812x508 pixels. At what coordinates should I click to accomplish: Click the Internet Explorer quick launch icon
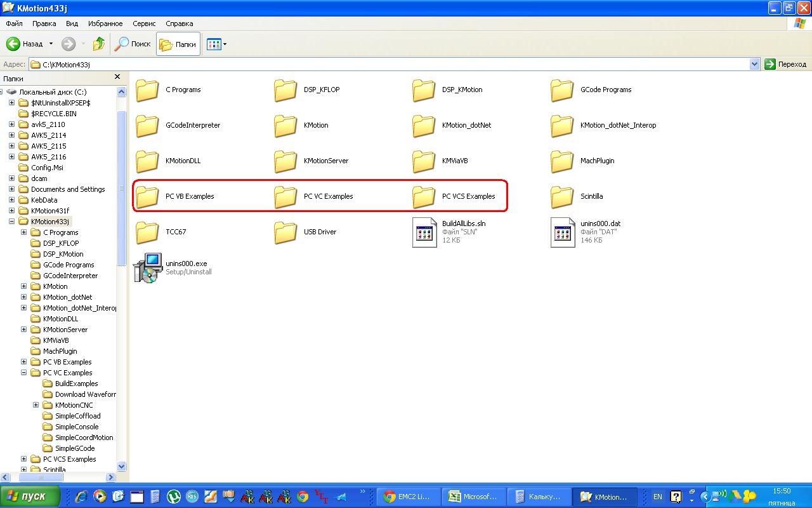[82, 497]
